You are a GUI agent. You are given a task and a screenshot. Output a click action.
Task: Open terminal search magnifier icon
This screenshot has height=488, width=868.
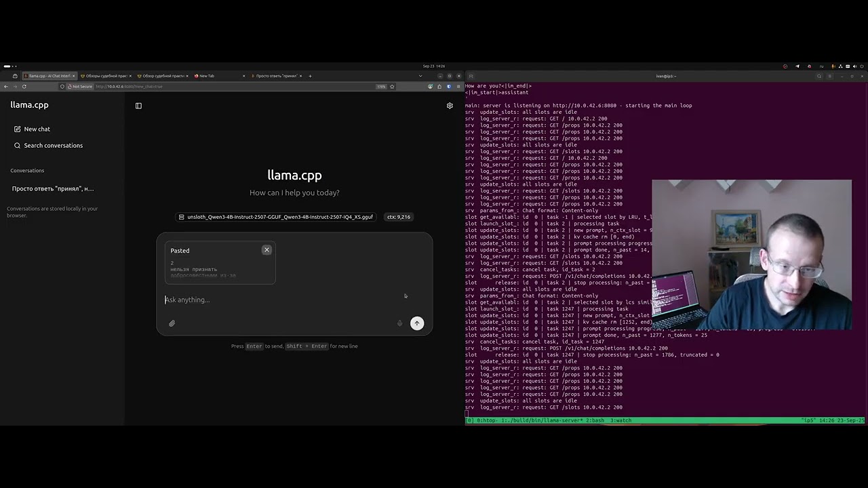coord(819,76)
